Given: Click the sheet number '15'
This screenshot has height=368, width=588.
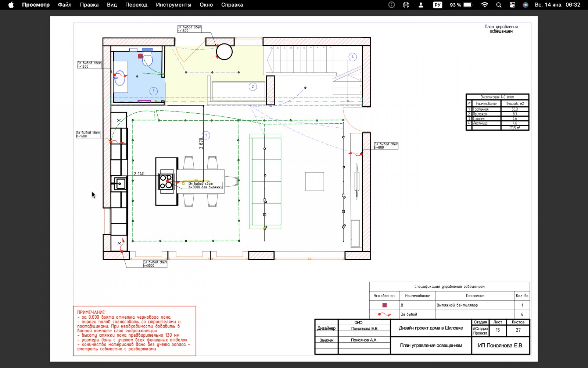Looking at the screenshot, I should (498, 330).
